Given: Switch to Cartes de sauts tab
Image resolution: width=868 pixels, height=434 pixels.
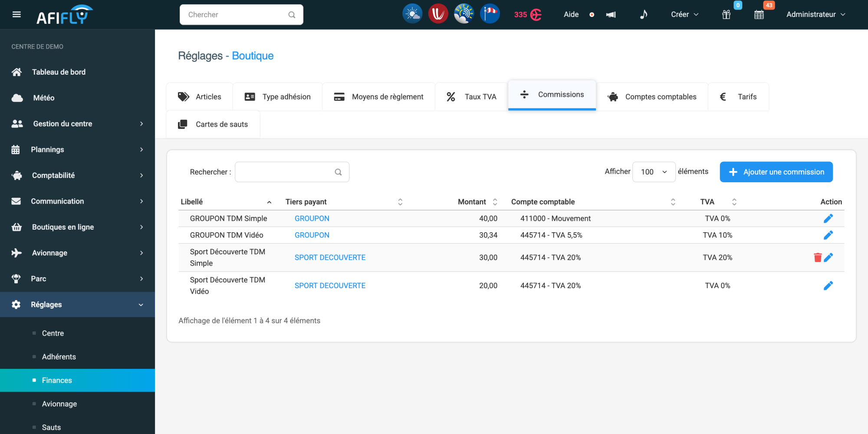Looking at the screenshot, I should click(x=213, y=125).
